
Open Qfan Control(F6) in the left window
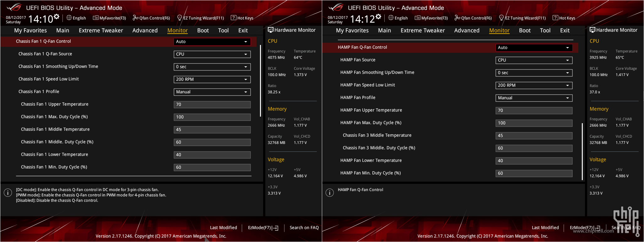pyautogui.click(x=151, y=18)
